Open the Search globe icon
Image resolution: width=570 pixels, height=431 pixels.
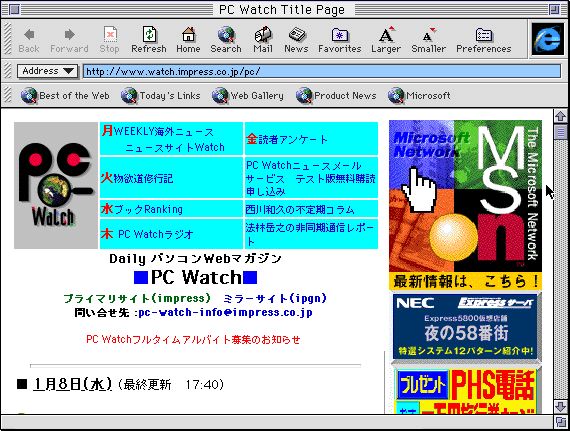[x=226, y=39]
